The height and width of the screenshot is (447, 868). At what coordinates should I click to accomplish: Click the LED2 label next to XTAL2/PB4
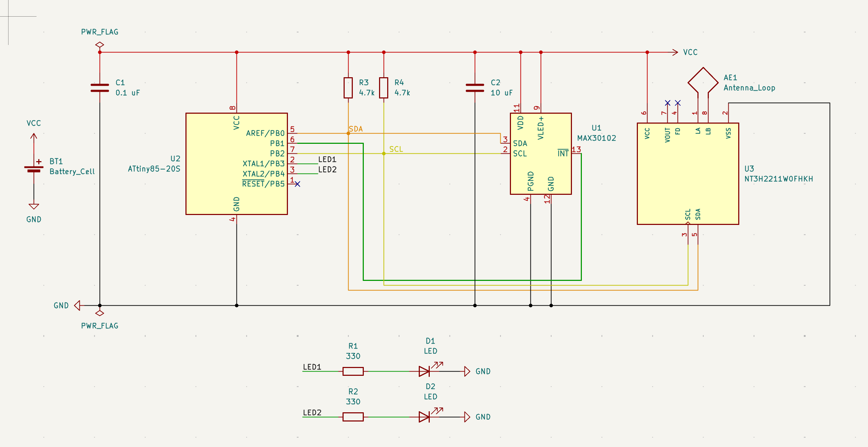(x=327, y=170)
